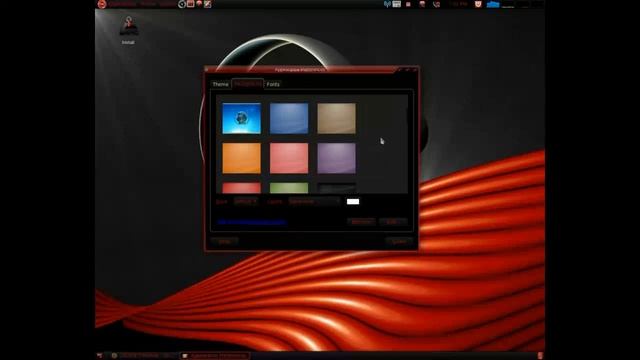Click the clock in the top panel
640x360 pixels.
click(458, 4)
